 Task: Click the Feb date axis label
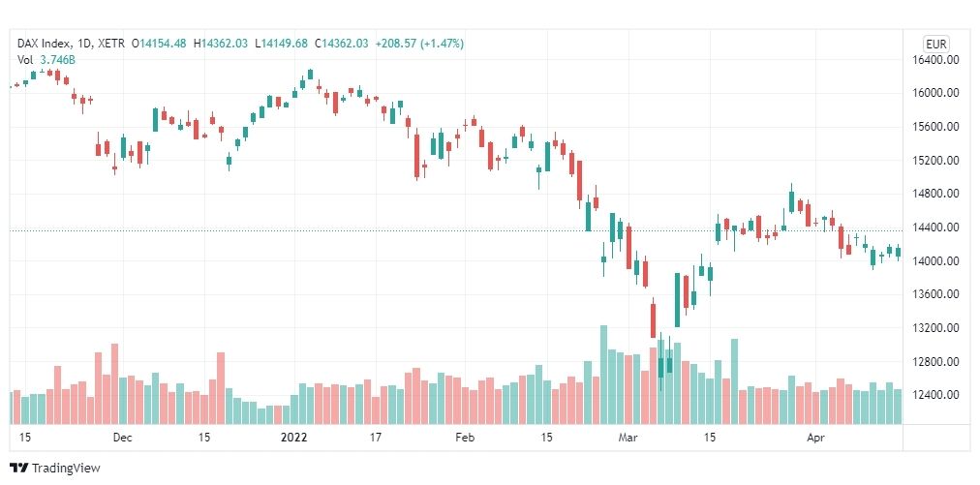click(465, 438)
